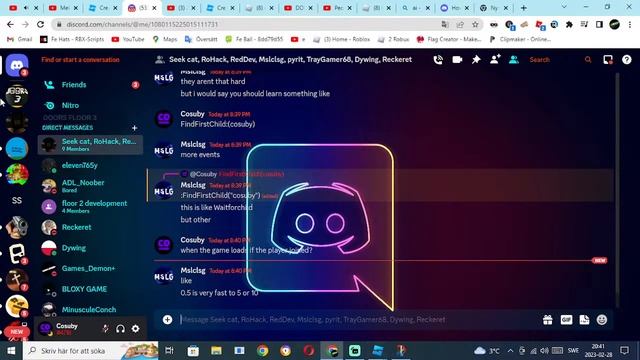Open Discord help icon
The height and width of the screenshot is (360, 640).
(627, 60)
